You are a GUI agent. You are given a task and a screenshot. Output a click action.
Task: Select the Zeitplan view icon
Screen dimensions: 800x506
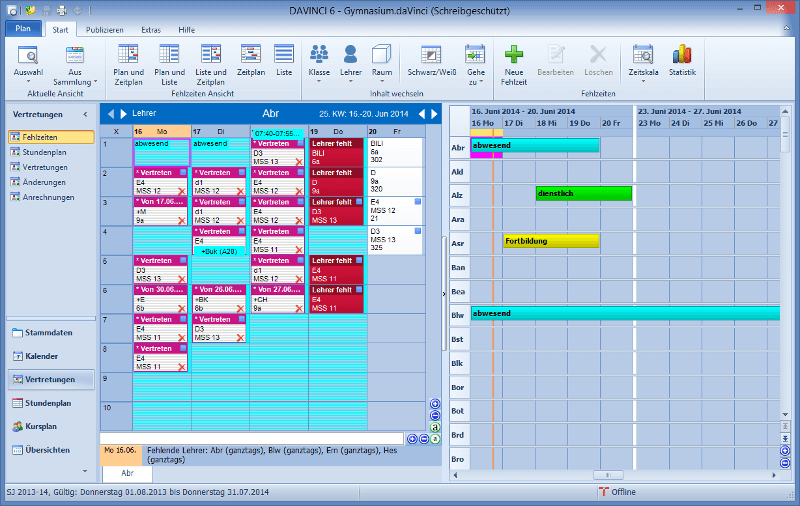click(x=251, y=61)
